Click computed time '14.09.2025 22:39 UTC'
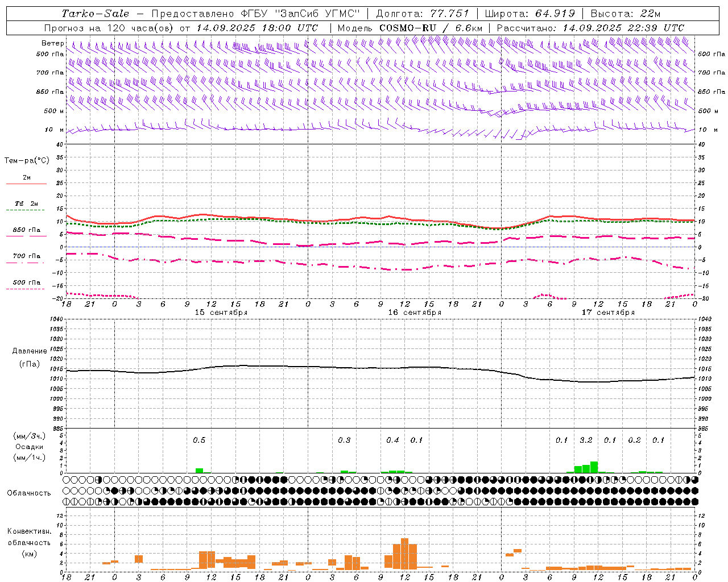This screenshot has height=582, width=728. 623,28
